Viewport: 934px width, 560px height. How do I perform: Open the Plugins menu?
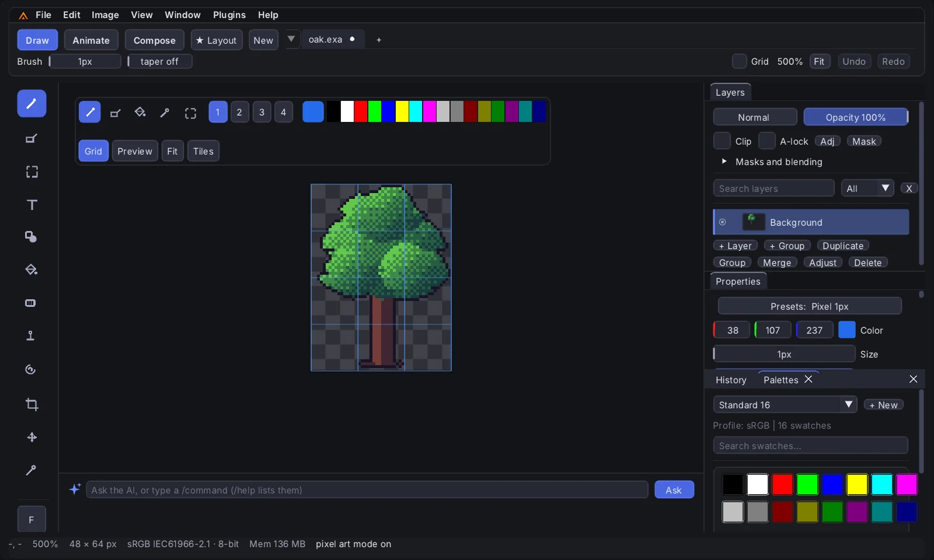pos(229,15)
